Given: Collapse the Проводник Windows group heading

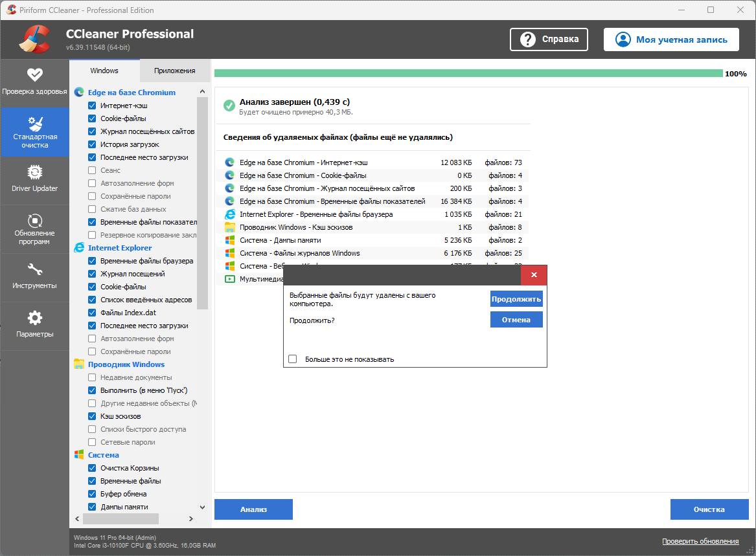Looking at the screenshot, I should (x=126, y=364).
